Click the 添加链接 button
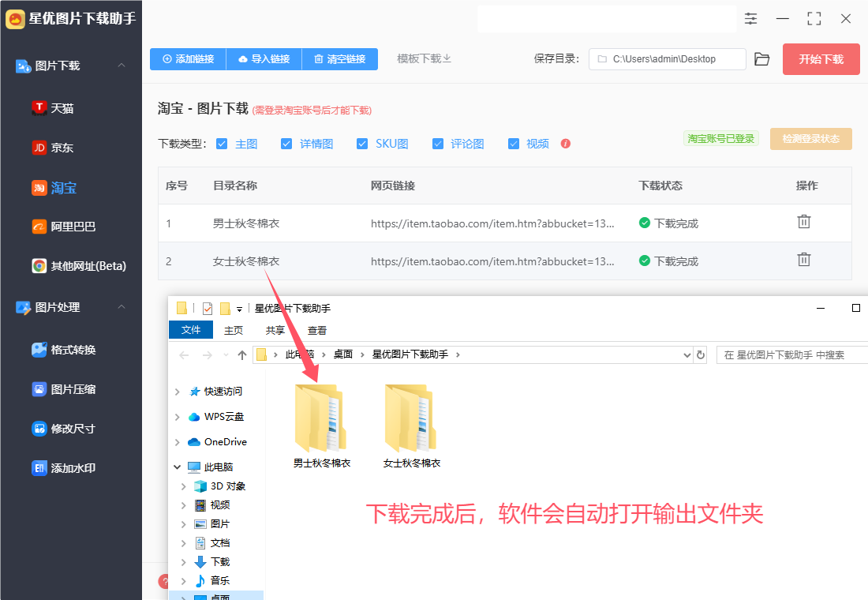 coord(188,58)
